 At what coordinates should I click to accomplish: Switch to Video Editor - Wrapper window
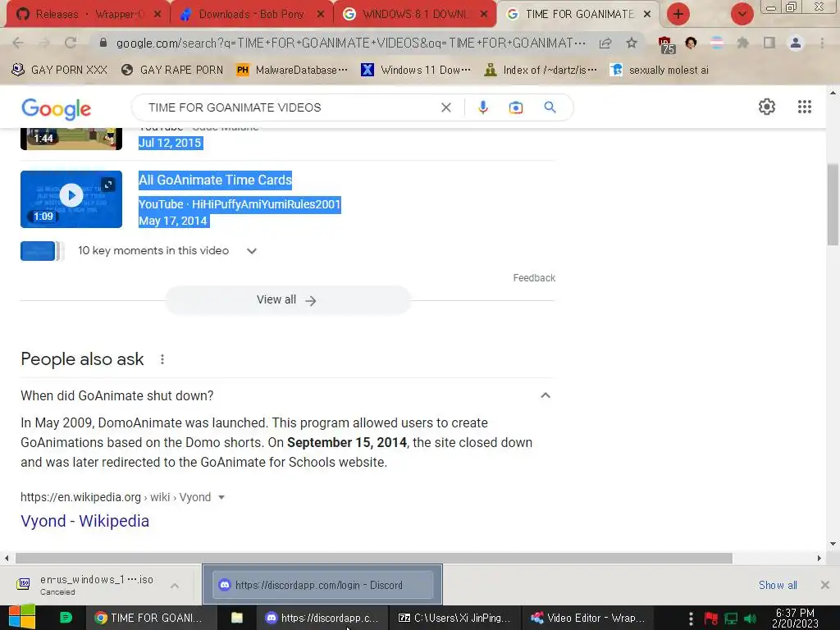(587, 618)
